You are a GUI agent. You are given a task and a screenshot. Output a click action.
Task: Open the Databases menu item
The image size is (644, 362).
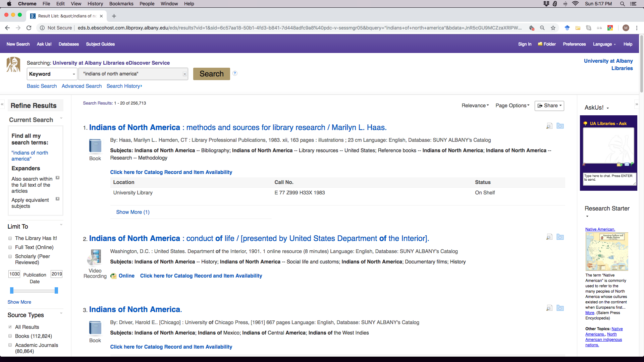69,44
